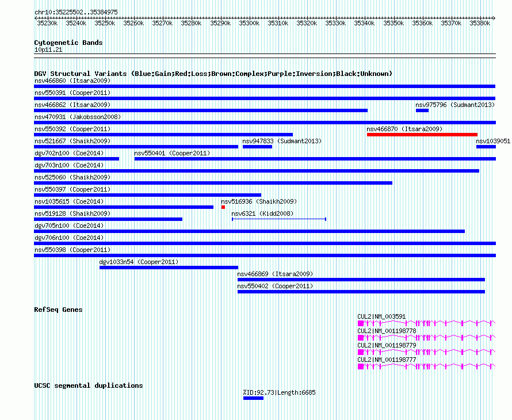The height and width of the screenshot is (420, 512).
Task: Select the nsv1039051 variant label
Action: click(493, 141)
